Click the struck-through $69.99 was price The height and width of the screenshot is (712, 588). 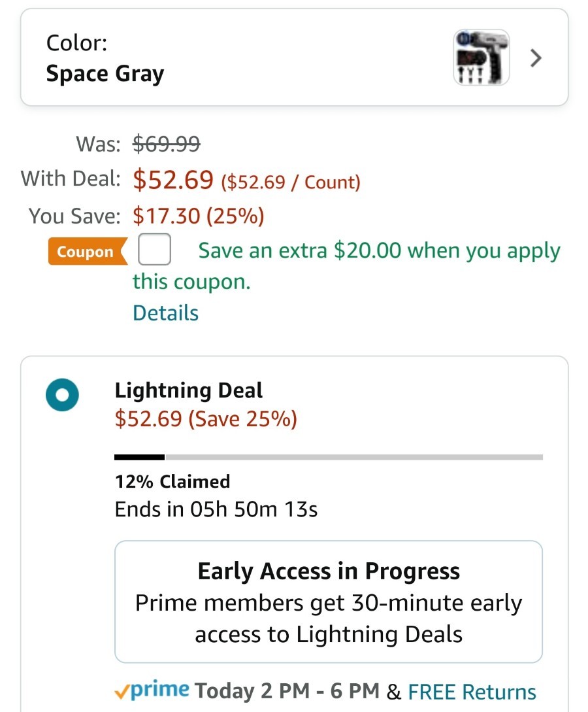click(x=166, y=143)
